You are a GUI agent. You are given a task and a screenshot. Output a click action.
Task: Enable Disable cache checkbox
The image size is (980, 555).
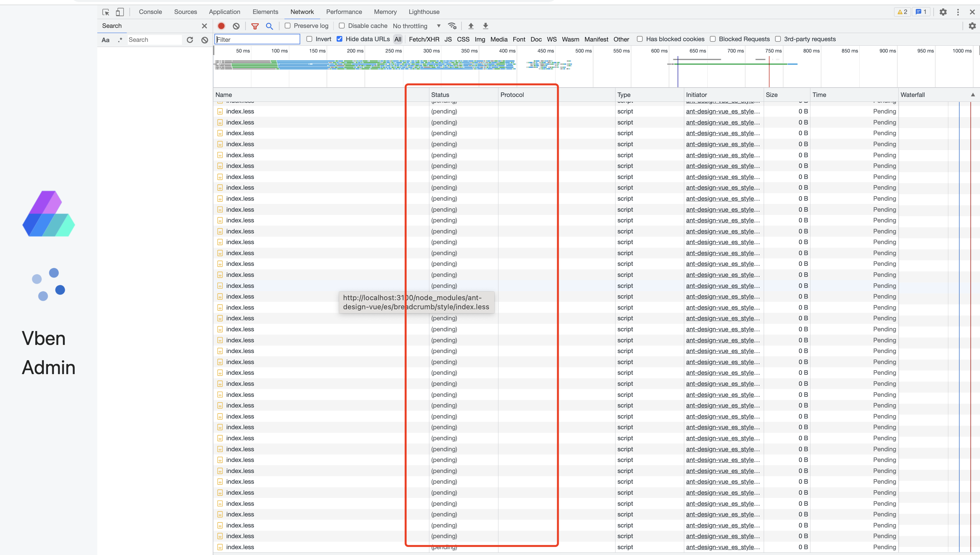pyautogui.click(x=342, y=26)
